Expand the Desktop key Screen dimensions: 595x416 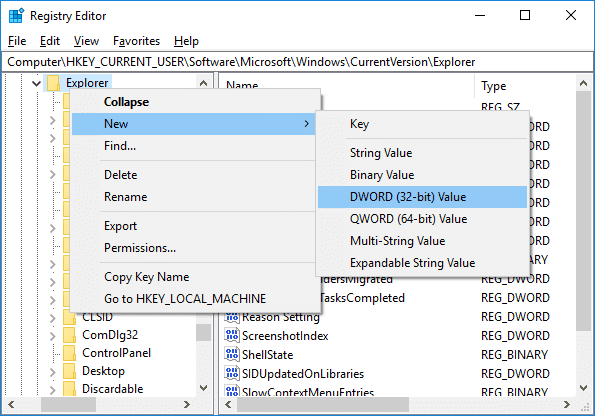(x=53, y=372)
